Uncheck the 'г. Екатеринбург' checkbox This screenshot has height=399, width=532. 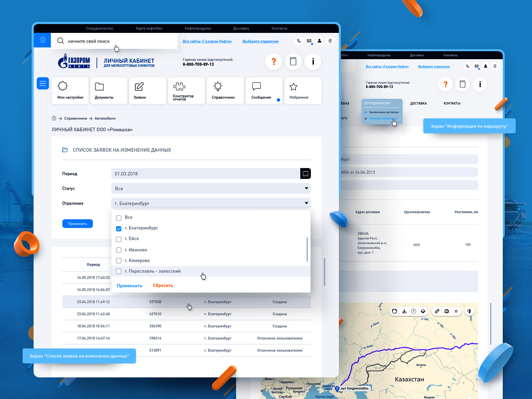(119, 229)
